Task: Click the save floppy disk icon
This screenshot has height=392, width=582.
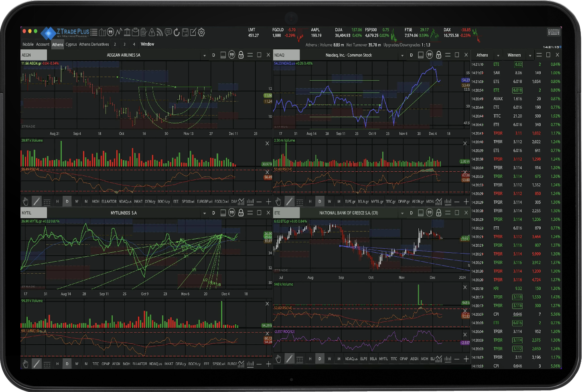Action: [185, 32]
